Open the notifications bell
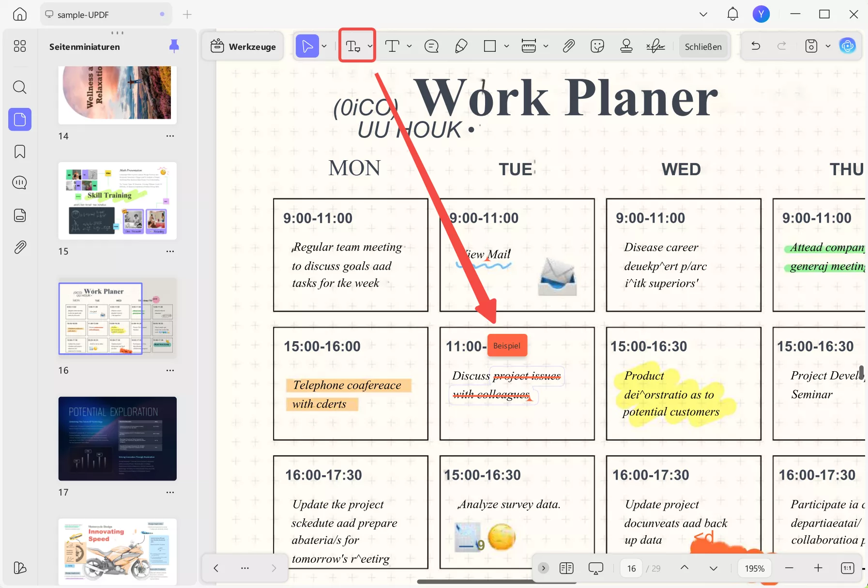The height and width of the screenshot is (588, 868). tap(733, 15)
